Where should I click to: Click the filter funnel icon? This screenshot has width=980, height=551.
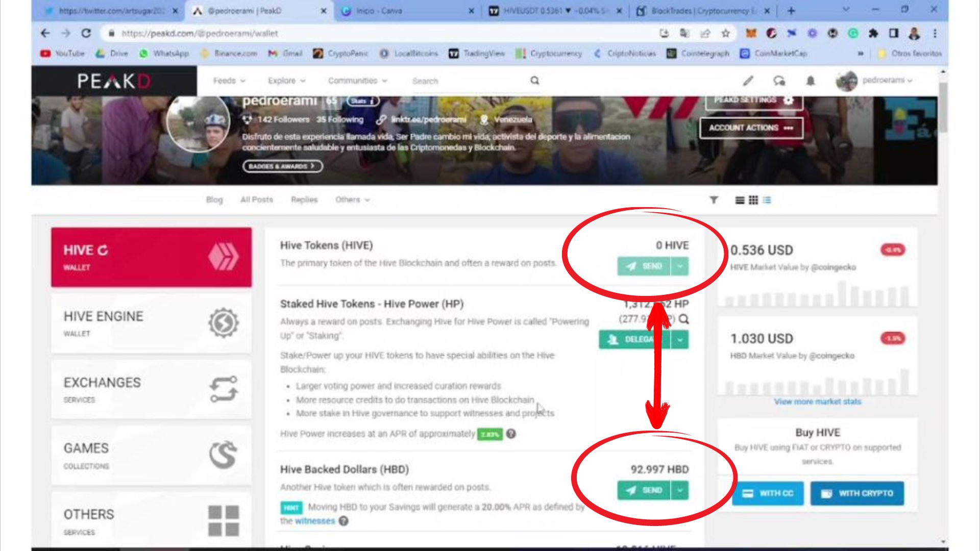pyautogui.click(x=714, y=200)
